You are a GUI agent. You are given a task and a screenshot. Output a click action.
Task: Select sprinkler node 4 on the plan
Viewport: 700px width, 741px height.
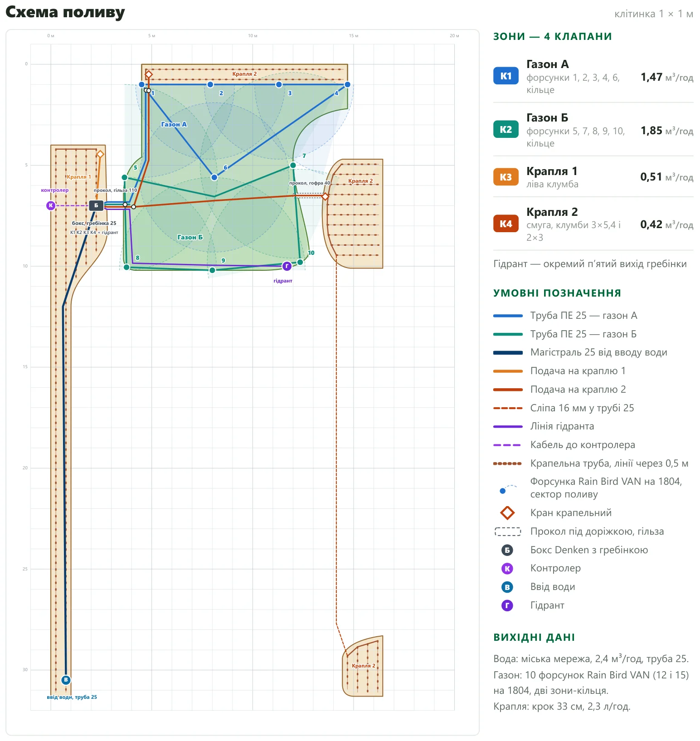pos(347,84)
